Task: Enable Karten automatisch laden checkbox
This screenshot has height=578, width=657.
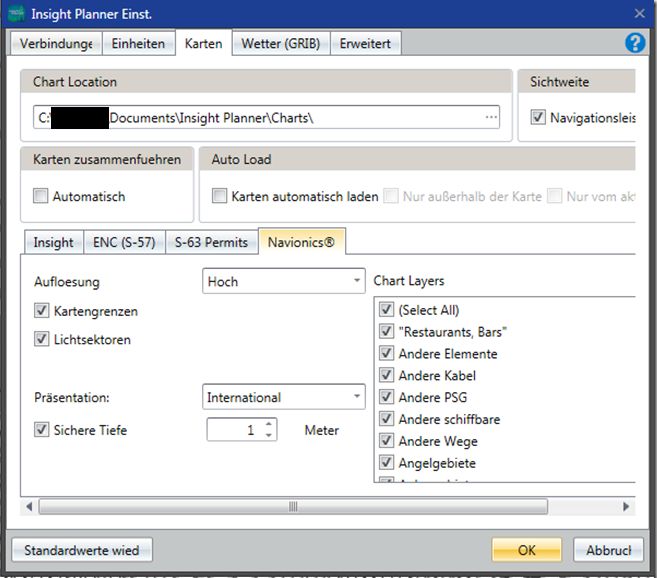Action: point(220,197)
